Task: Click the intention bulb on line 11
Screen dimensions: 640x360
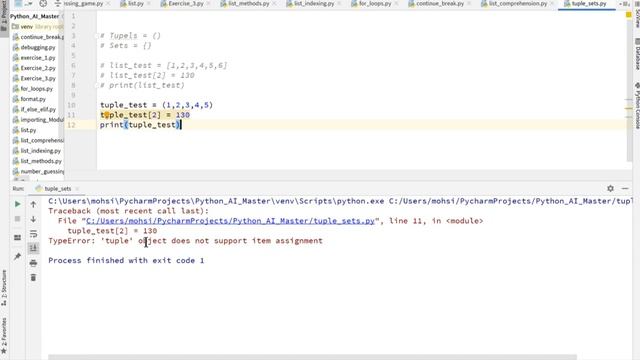Action: tap(106, 115)
